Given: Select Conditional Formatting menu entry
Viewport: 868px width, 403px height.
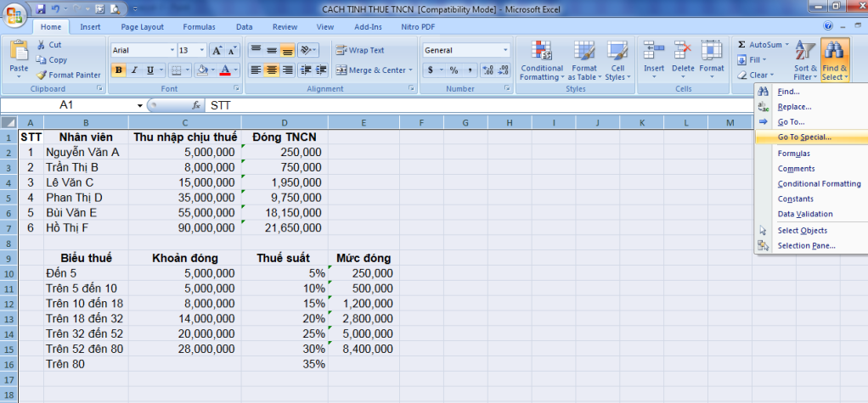Looking at the screenshot, I should pyautogui.click(x=811, y=183).
